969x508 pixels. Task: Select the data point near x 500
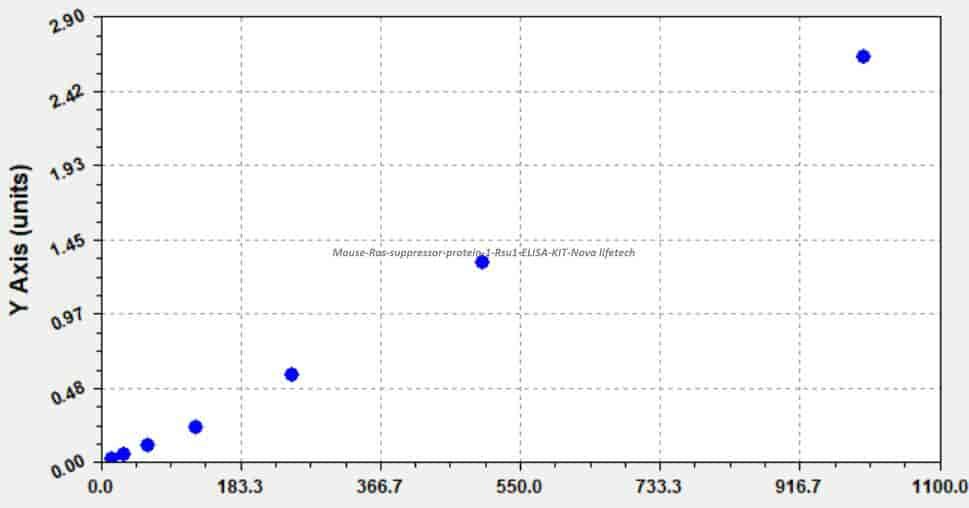click(482, 262)
